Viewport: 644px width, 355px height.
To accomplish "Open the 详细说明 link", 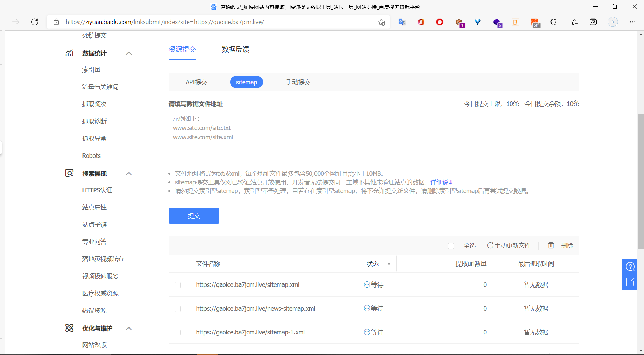I will click(x=442, y=182).
